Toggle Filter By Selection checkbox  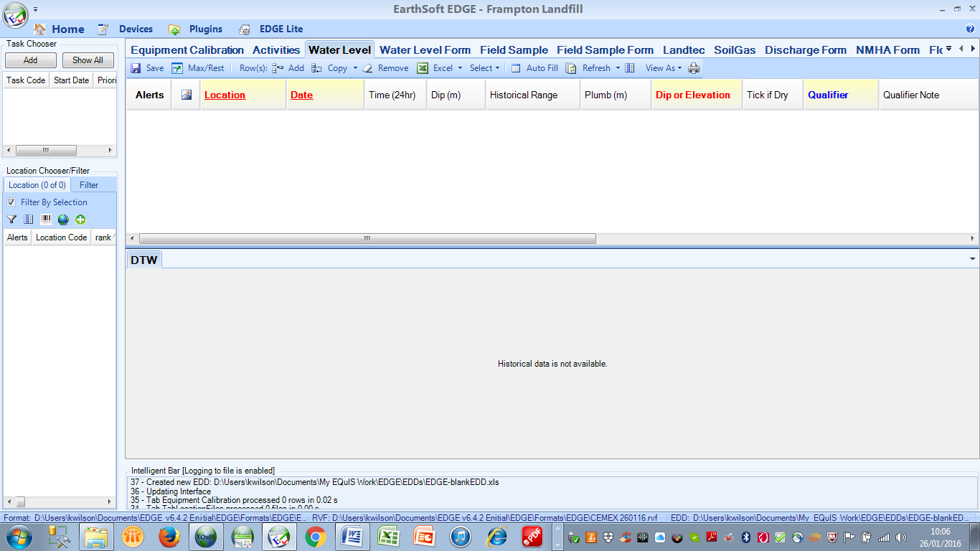pyautogui.click(x=11, y=202)
